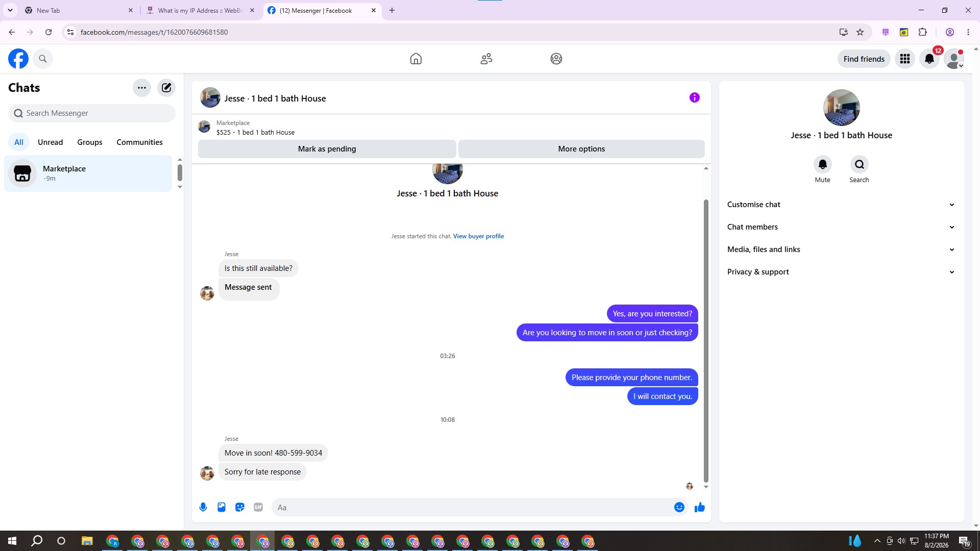Open Windows taskbar search
The height and width of the screenshot is (551, 980).
point(37,541)
